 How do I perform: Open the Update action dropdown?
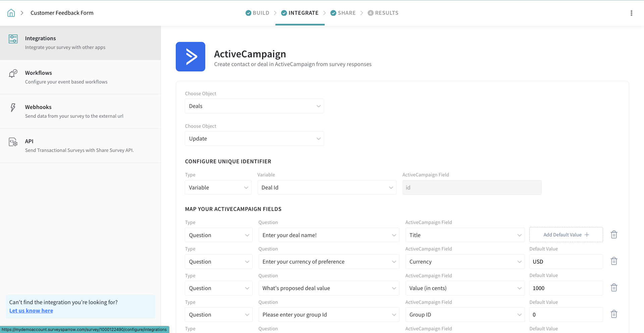(x=254, y=138)
